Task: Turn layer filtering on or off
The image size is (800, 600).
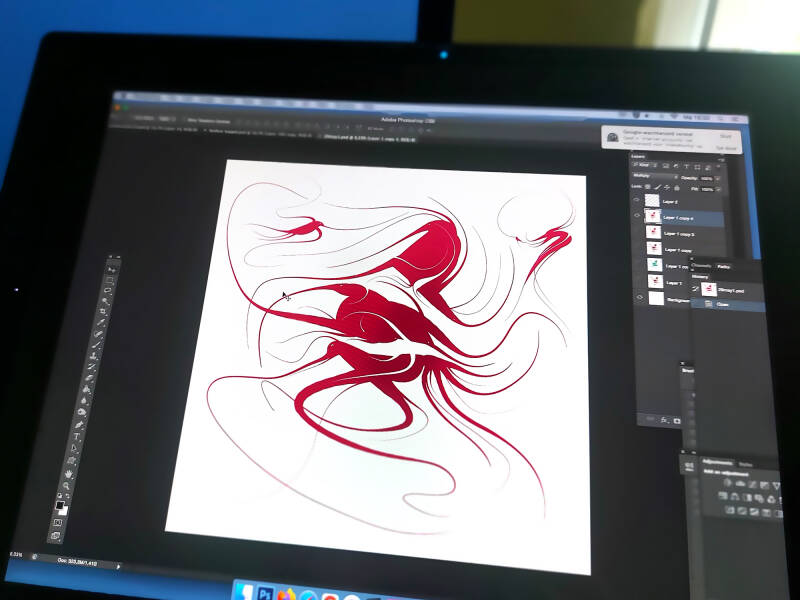Action: pyautogui.click(x=718, y=166)
